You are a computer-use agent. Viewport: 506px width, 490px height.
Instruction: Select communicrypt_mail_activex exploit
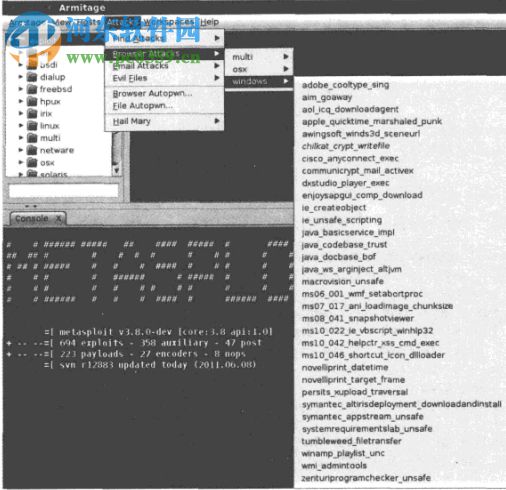(x=357, y=171)
